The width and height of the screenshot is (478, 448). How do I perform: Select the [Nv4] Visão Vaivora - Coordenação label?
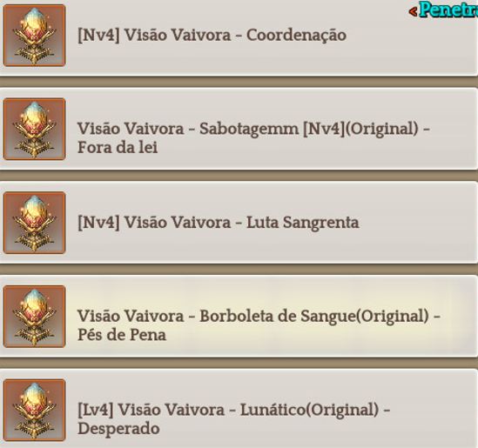[212, 35]
